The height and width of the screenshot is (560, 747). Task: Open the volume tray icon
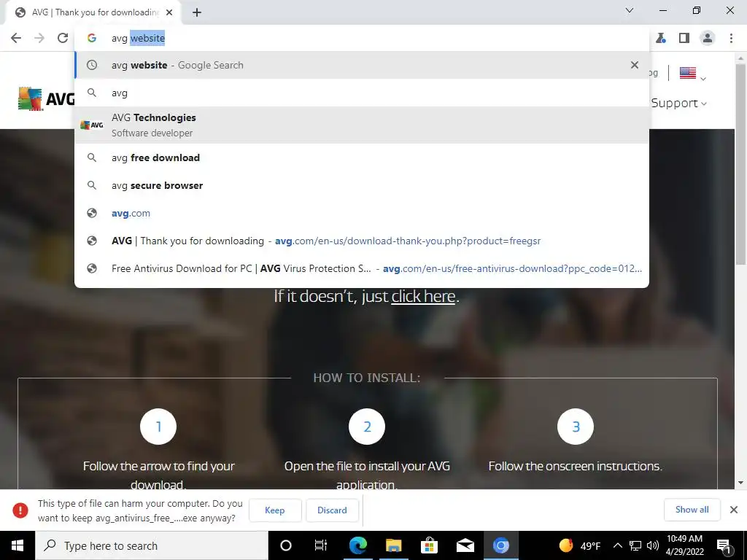point(653,545)
